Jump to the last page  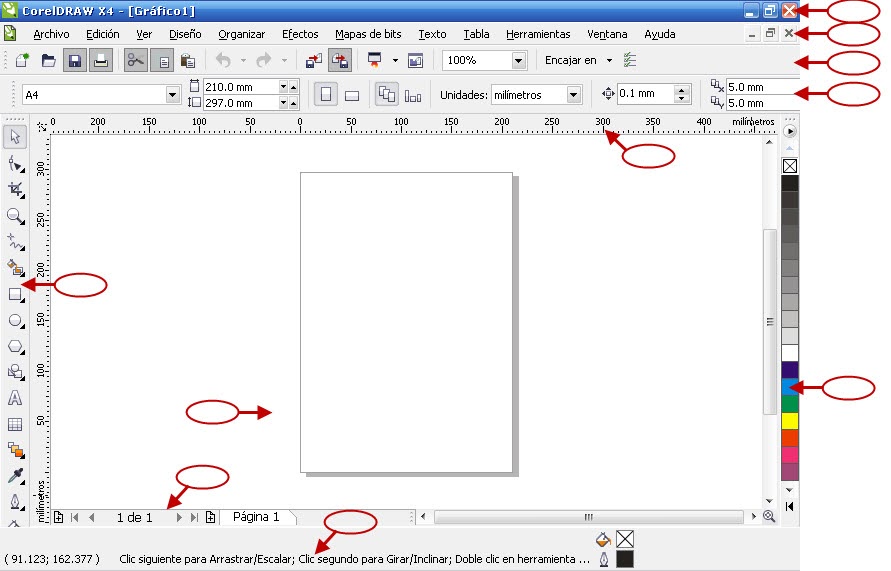pyautogui.click(x=194, y=518)
